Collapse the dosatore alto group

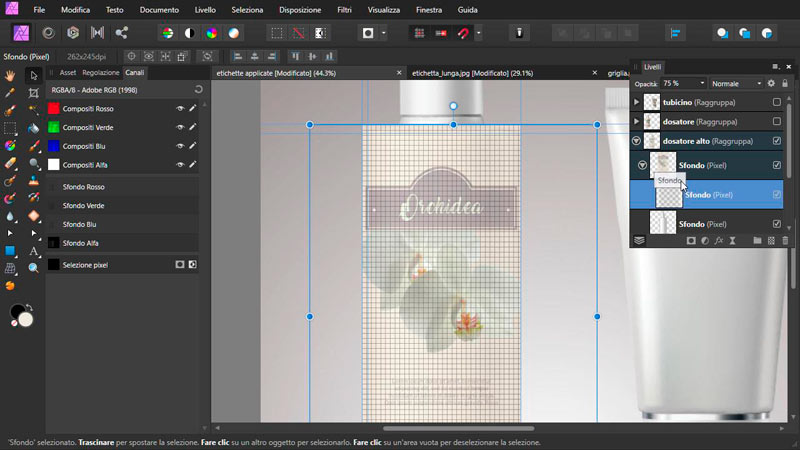(x=636, y=141)
